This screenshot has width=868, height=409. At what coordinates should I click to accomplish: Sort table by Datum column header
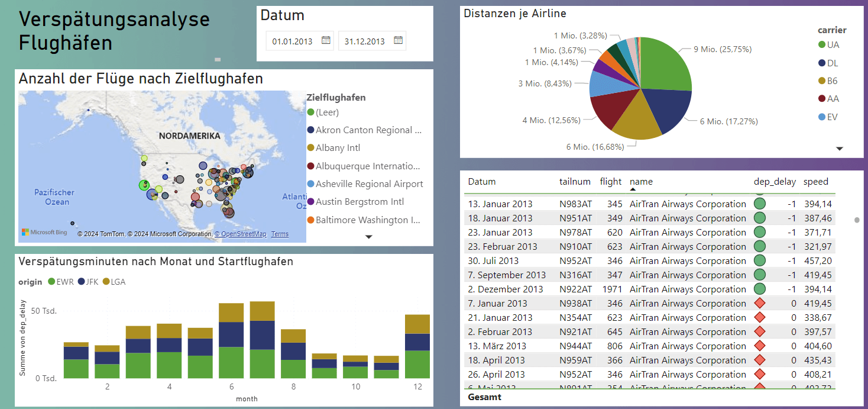click(x=482, y=182)
